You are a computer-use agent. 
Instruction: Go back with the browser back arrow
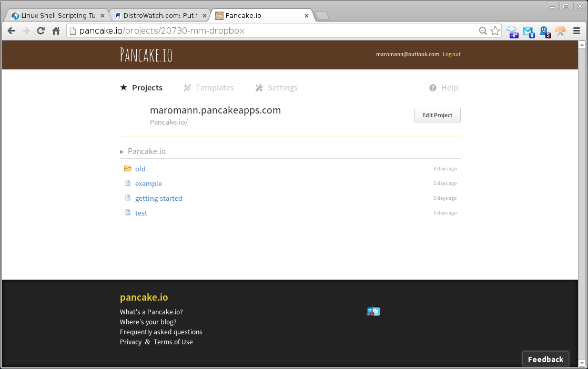click(11, 31)
